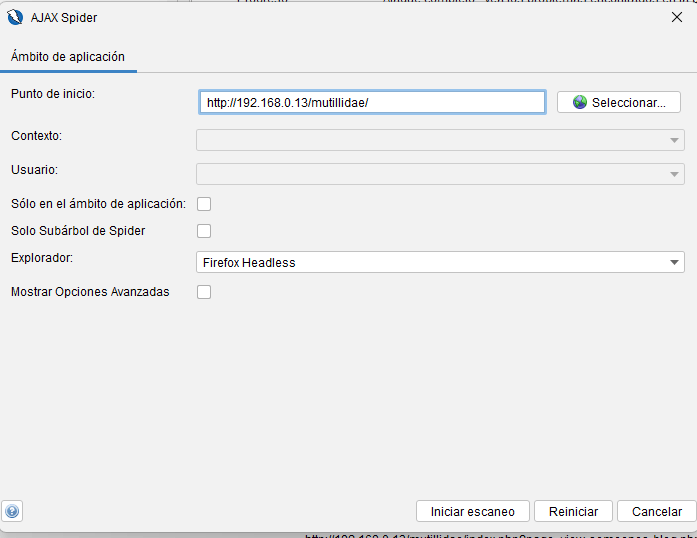The image size is (697, 538).
Task: Close the AJAX Spider dialog
Action: 676,17
